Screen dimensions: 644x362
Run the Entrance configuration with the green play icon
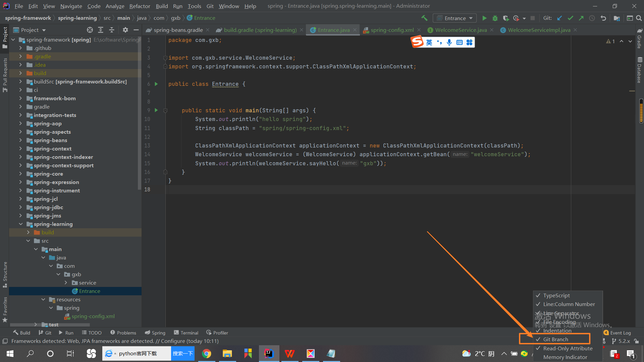point(484,18)
